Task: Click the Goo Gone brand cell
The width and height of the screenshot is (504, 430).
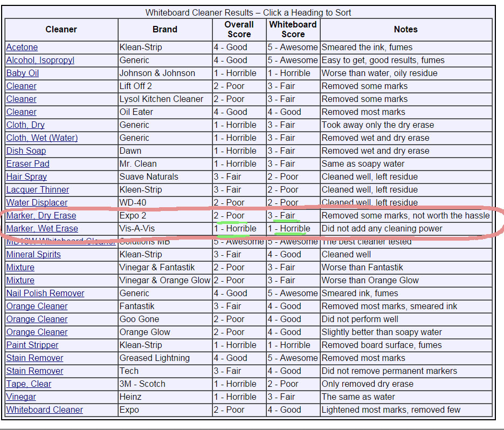Action: 165,319
